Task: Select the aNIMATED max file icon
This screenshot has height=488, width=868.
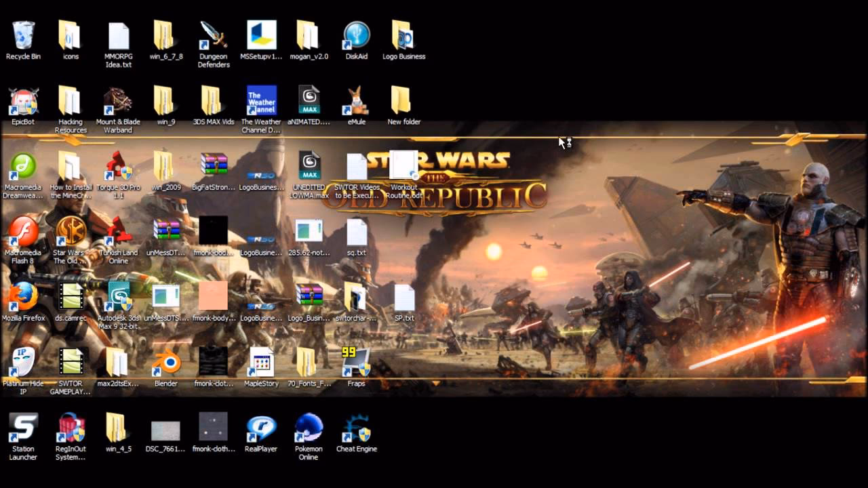Action: tap(309, 100)
